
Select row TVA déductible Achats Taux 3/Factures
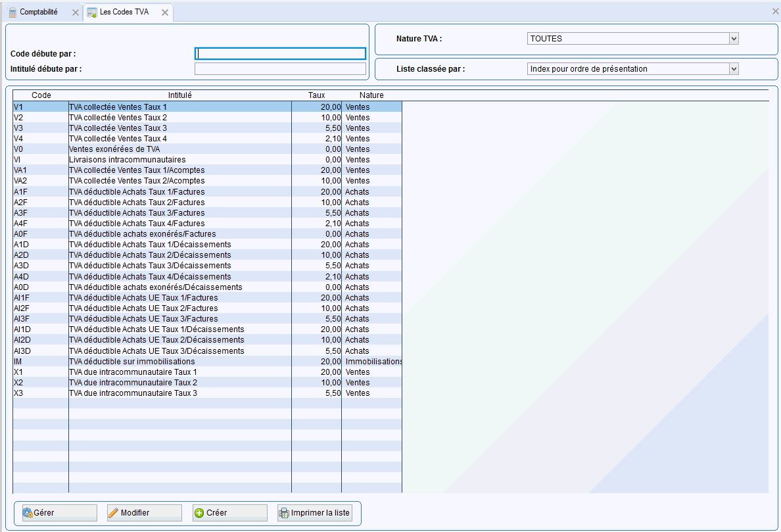[207, 212]
